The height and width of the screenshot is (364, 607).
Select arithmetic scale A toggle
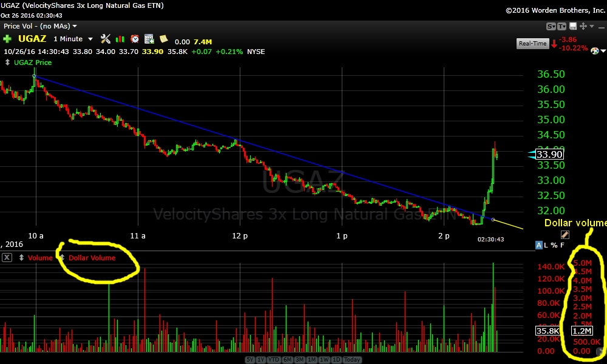(x=539, y=245)
